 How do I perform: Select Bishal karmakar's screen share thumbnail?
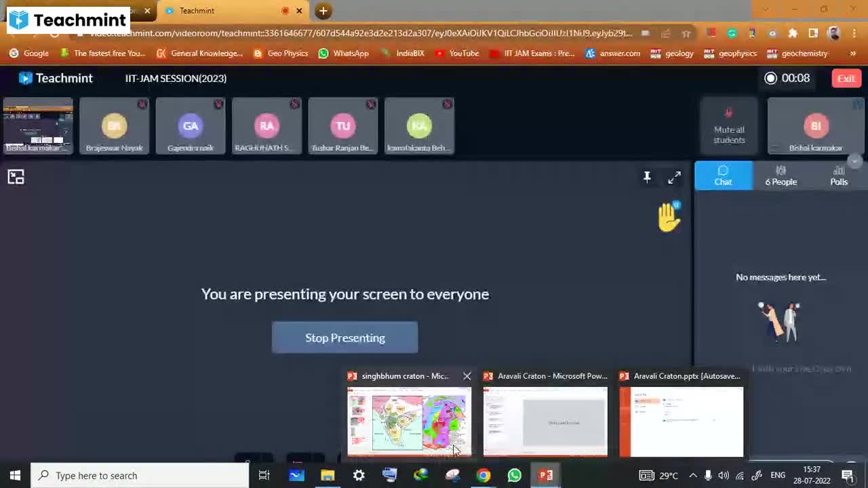click(38, 126)
